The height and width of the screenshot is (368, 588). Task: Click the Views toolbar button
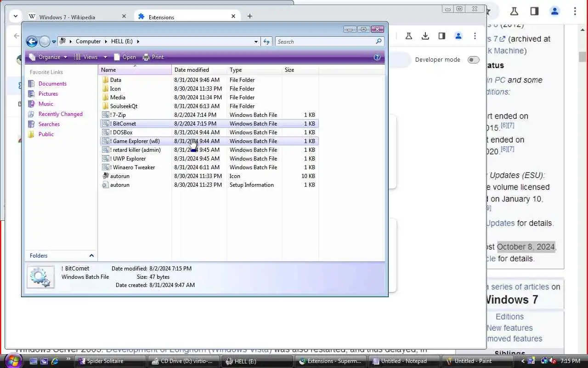click(x=86, y=57)
